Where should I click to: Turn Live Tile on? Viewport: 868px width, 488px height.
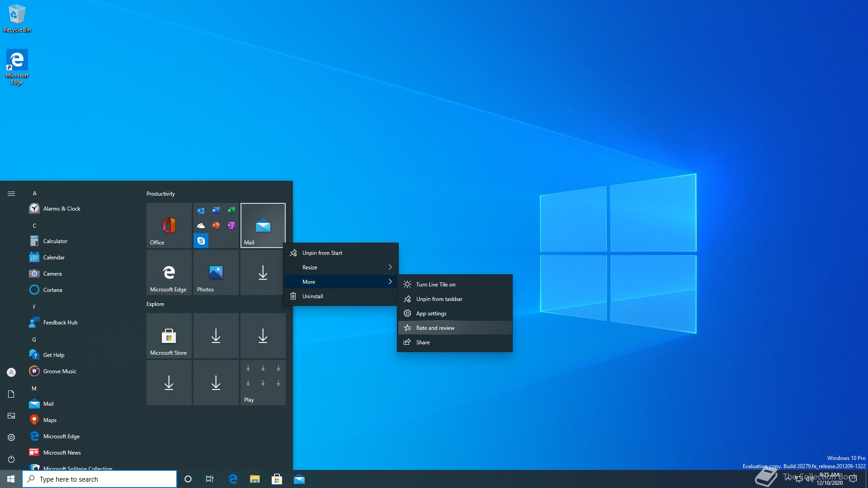point(435,285)
